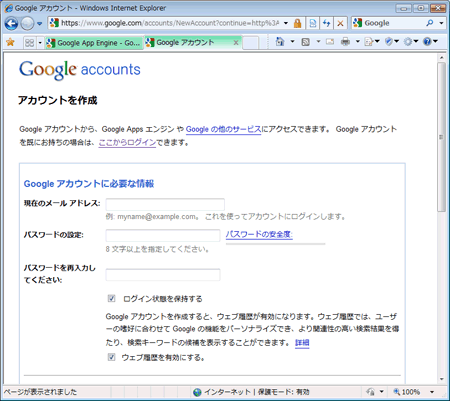The height and width of the screenshot is (401, 450).
Task: Click the password re-entry field
Action: click(x=163, y=275)
